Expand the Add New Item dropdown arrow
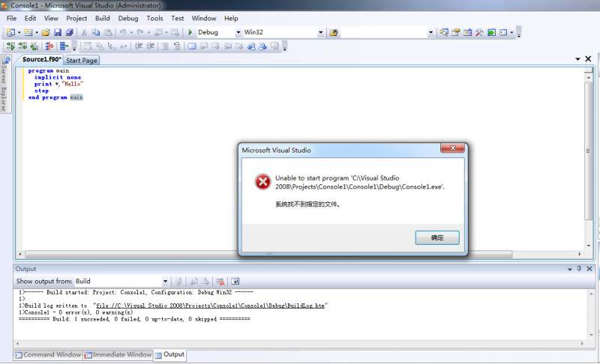 (x=37, y=32)
